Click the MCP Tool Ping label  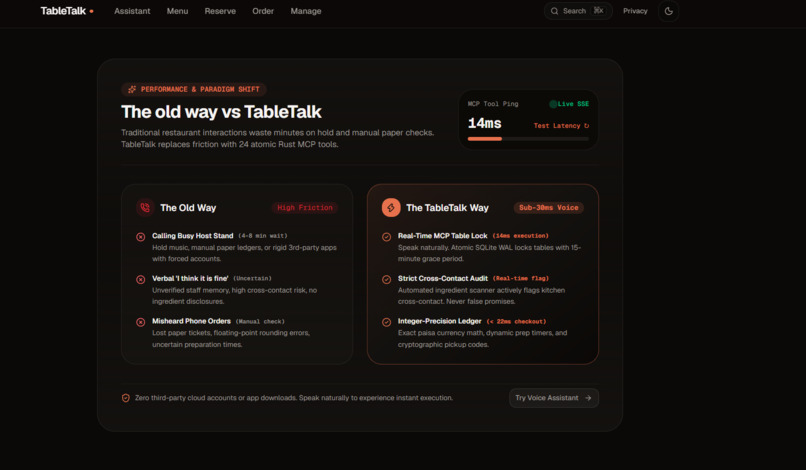tap(493, 104)
